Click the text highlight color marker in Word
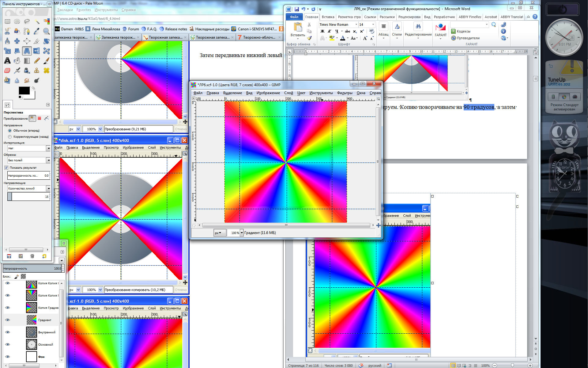Image resolution: width=588 pixels, height=368 pixels. 332,38
